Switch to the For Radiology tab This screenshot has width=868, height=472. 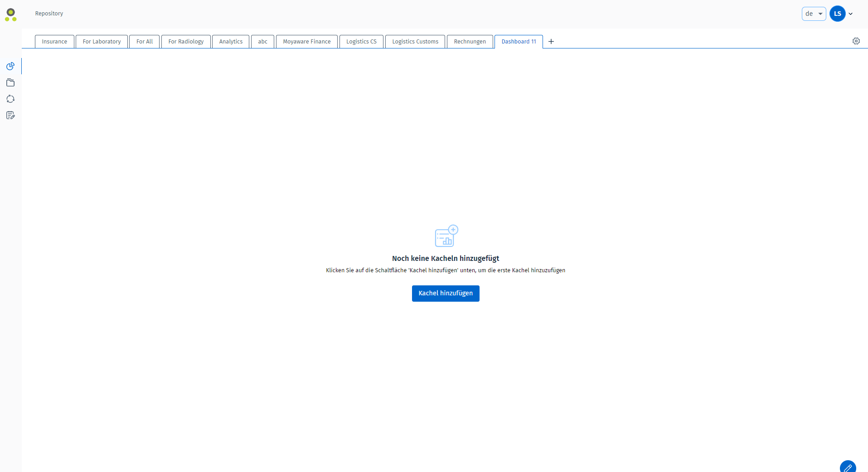pos(186,41)
